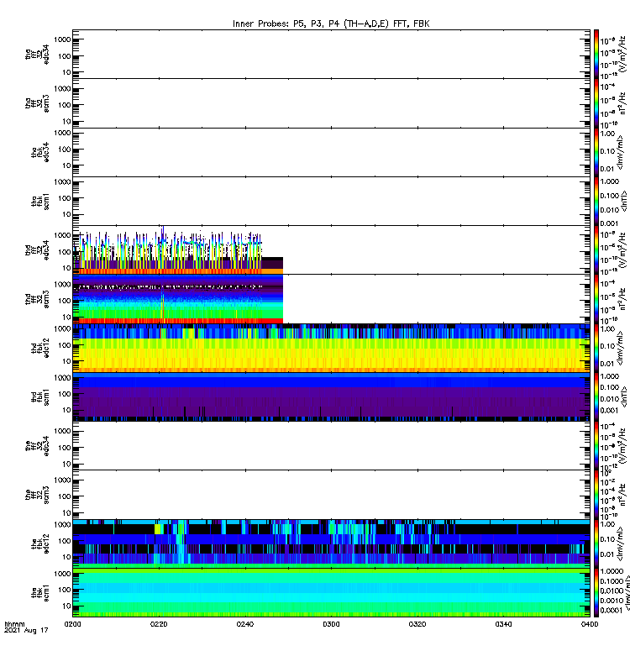Select the colorbar beside the tha fbk edc34 panel
Screen dimensions: 630x672
click(596, 152)
